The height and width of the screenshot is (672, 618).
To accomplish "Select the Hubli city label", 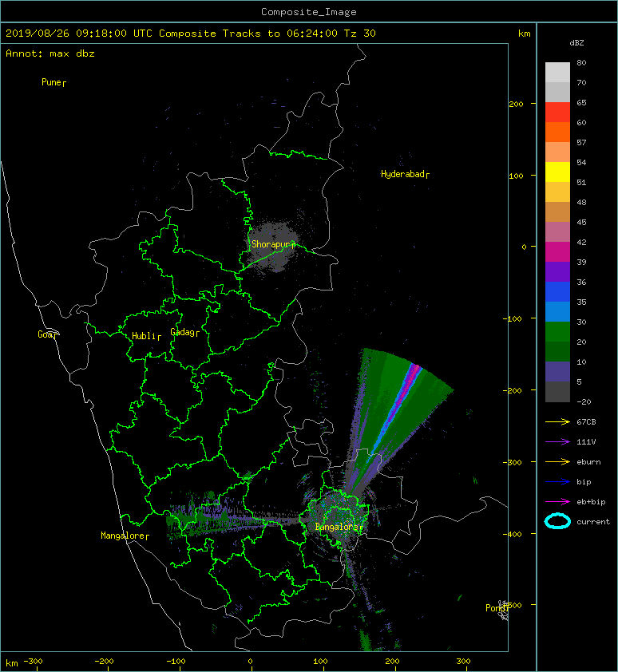I will click(146, 336).
